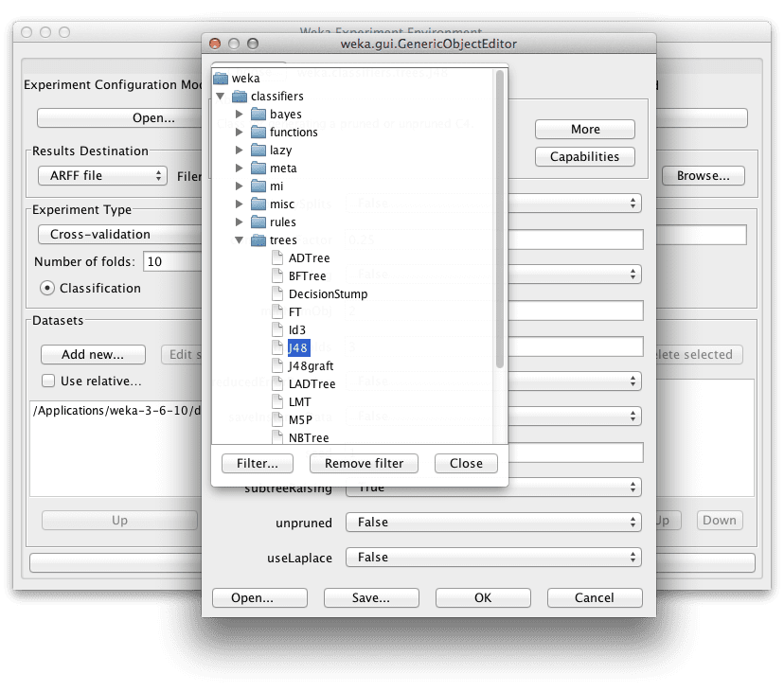The width and height of the screenshot is (784, 692).
Task: Click Save... in GenericObjectEditor
Action: coord(371,598)
